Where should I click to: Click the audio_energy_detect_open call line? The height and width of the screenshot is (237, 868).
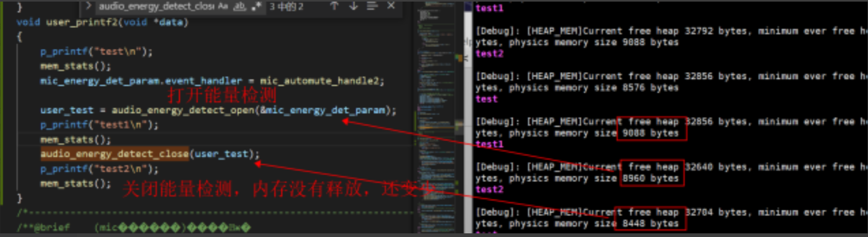coord(218,110)
